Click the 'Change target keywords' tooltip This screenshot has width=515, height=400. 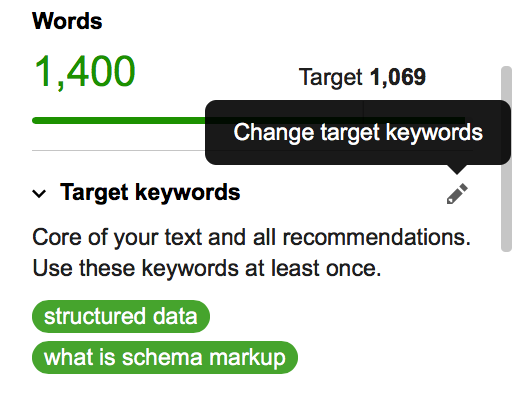pyautogui.click(x=358, y=132)
